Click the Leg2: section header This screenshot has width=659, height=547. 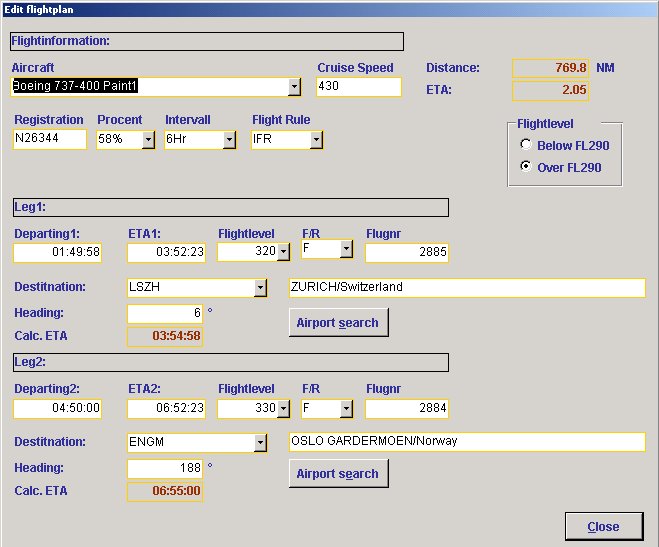pos(231,362)
